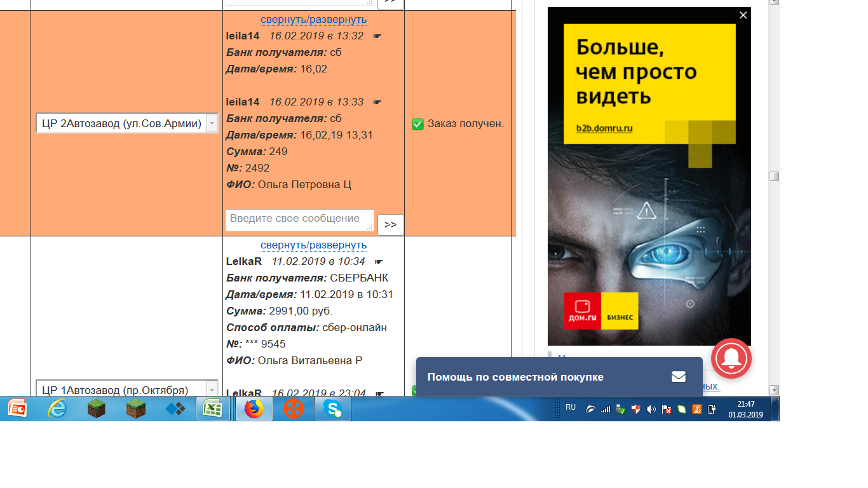Click username leila14 at 13:32 message
Screen dimensions: 868x488
(x=243, y=36)
